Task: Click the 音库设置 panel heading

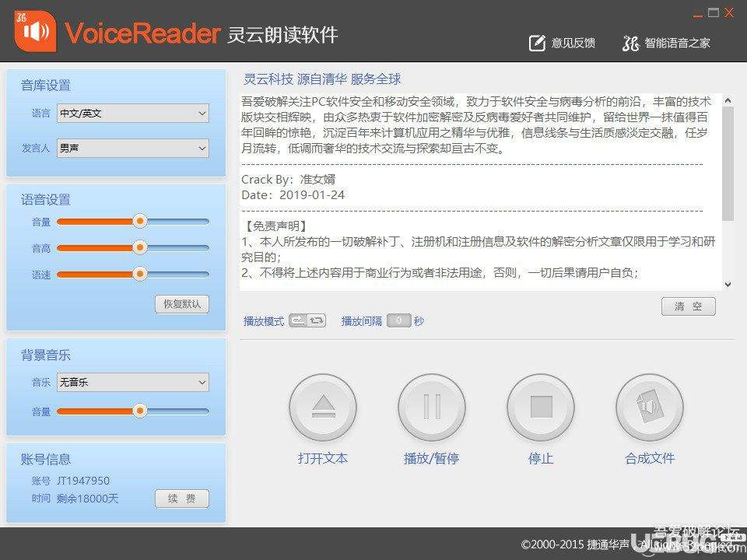Action: [46, 86]
